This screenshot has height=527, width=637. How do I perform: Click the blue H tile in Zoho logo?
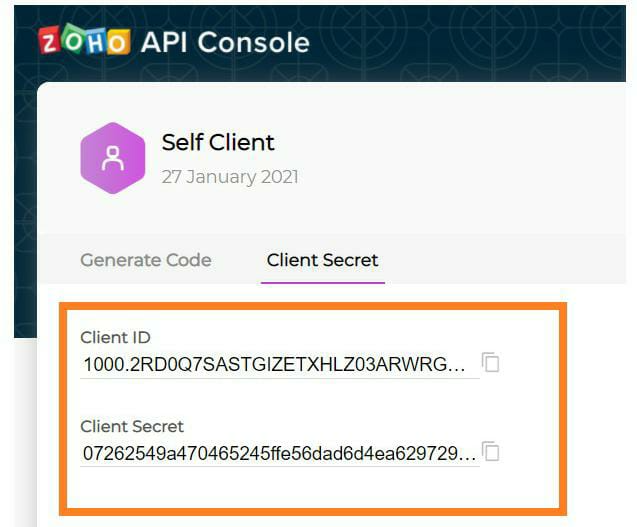coord(96,41)
